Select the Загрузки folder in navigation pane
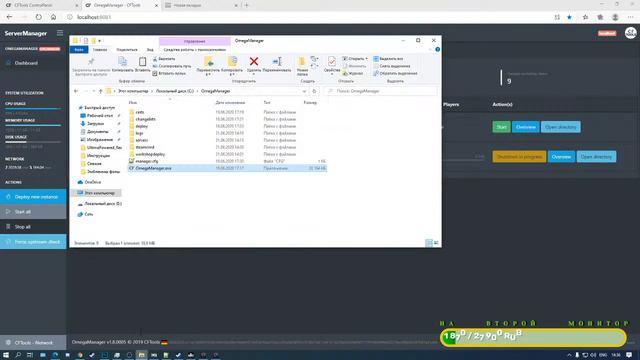Image resolution: width=640 pixels, height=360 pixels. click(92, 124)
